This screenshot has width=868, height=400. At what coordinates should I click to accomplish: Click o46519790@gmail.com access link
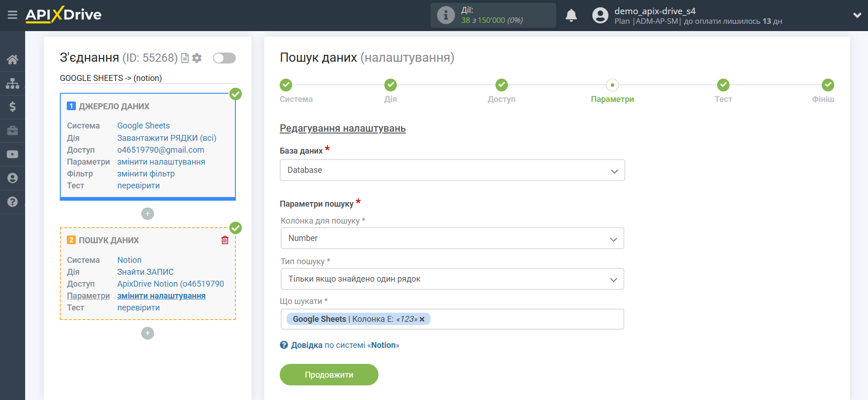161,150
